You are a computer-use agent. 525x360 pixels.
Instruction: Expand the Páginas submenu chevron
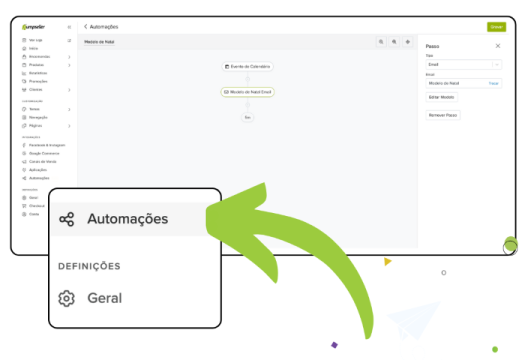coord(69,126)
